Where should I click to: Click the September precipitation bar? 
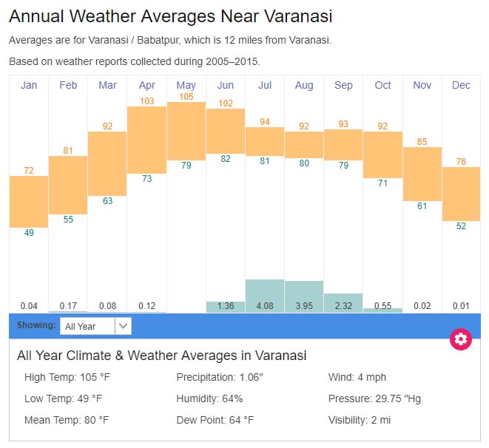pyautogui.click(x=343, y=302)
